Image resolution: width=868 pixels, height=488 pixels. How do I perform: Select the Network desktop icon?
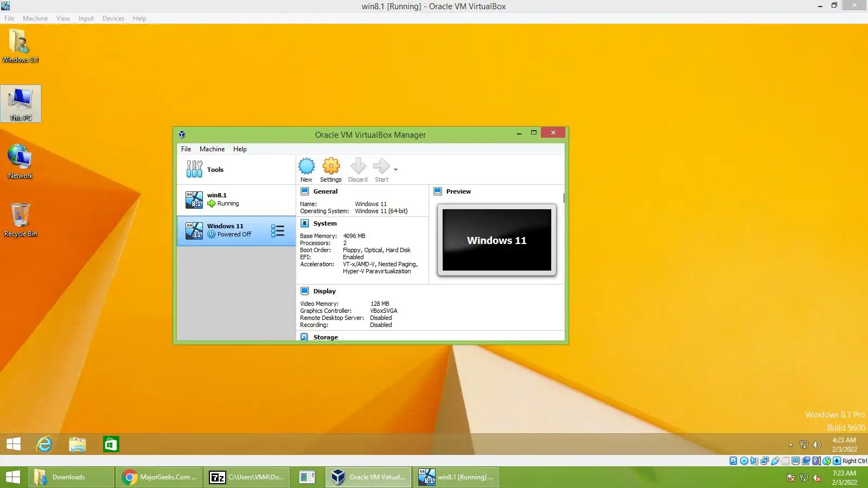tap(20, 162)
